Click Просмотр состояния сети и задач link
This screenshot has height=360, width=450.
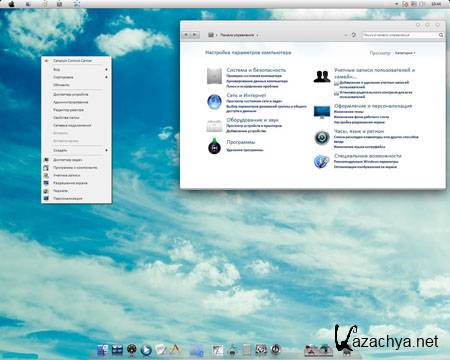pyautogui.click(x=254, y=101)
